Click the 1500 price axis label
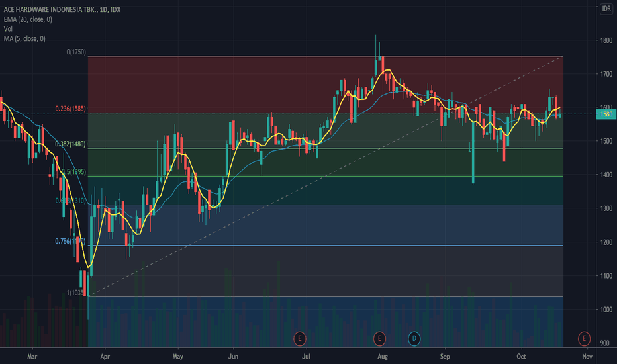This screenshot has height=364, width=617. 606,141
